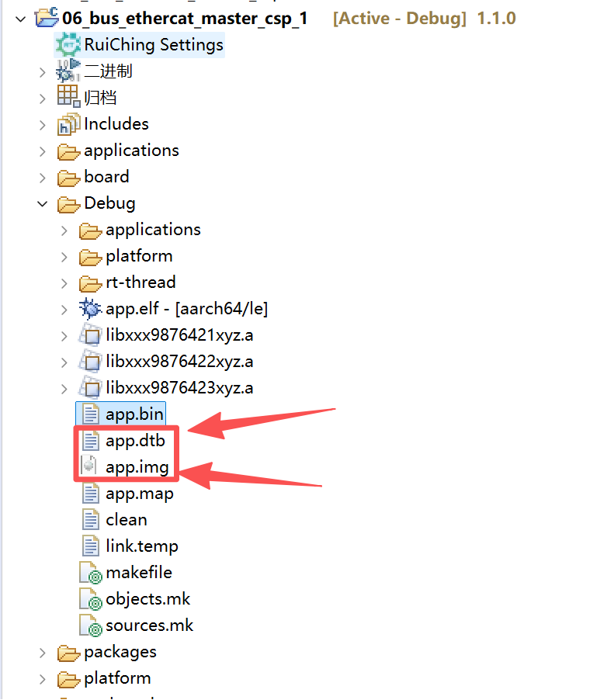Image resolution: width=614 pixels, height=700 pixels.
Task: Click the board folder icon
Action: point(68,178)
